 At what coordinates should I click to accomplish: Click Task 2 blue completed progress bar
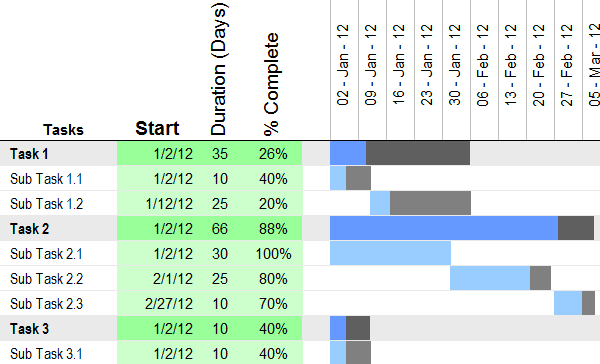pyautogui.click(x=444, y=228)
